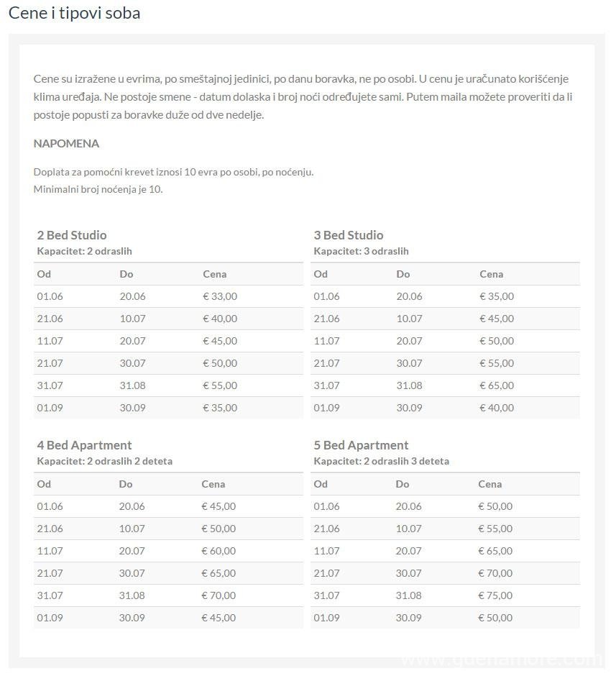Click the € 65,00 price in 5 Bed Apartment
The width and height of the screenshot is (616, 676).
[x=495, y=551]
